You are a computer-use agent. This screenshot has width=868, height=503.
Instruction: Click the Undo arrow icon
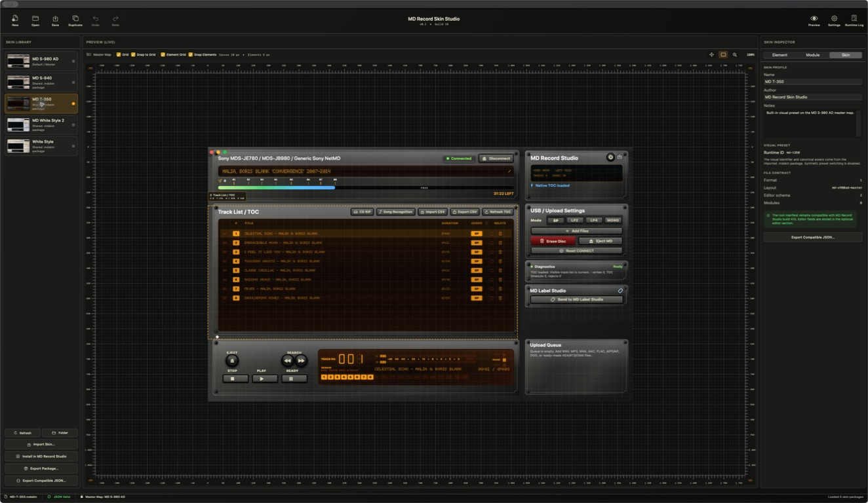(x=96, y=18)
